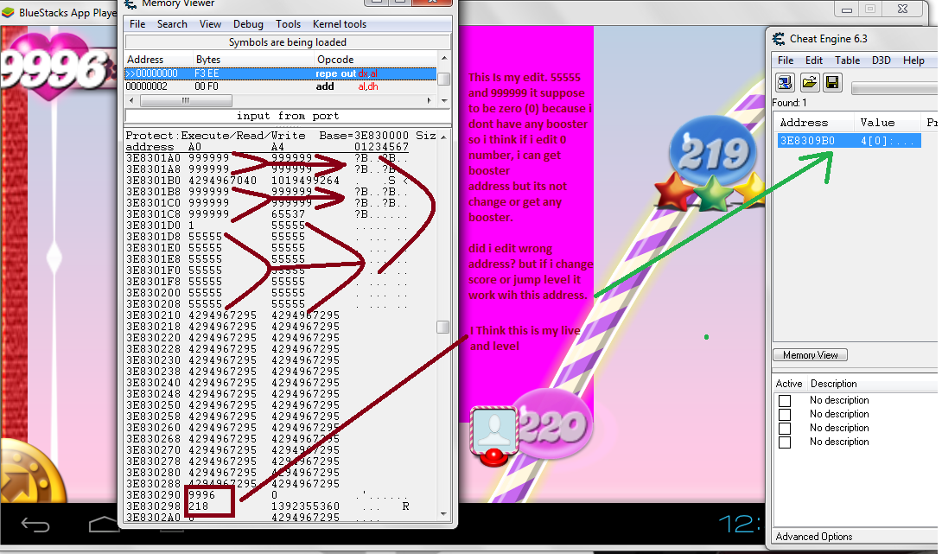942x560 pixels.
Task: Click disassembler horizontal scroll left arrow
Action: (131, 100)
